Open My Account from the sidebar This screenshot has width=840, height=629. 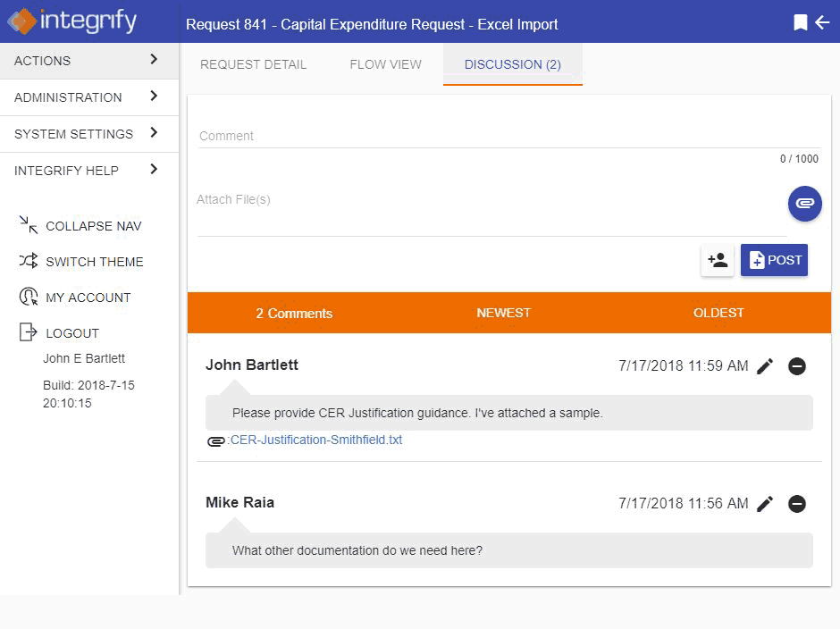click(x=87, y=297)
